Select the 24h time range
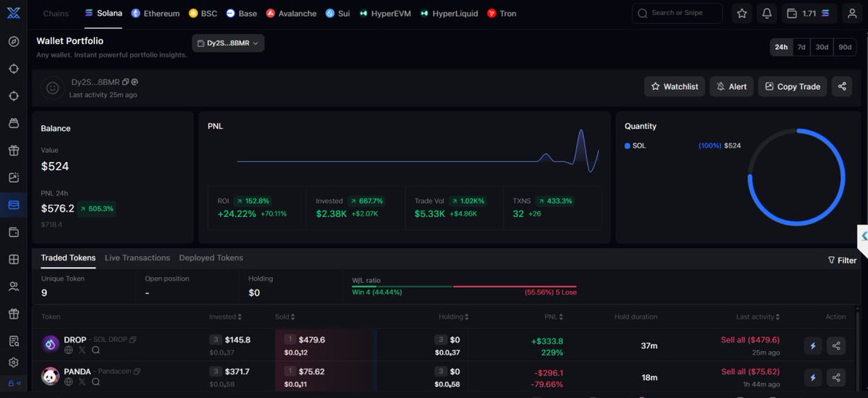The image size is (868, 398). click(x=781, y=47)
